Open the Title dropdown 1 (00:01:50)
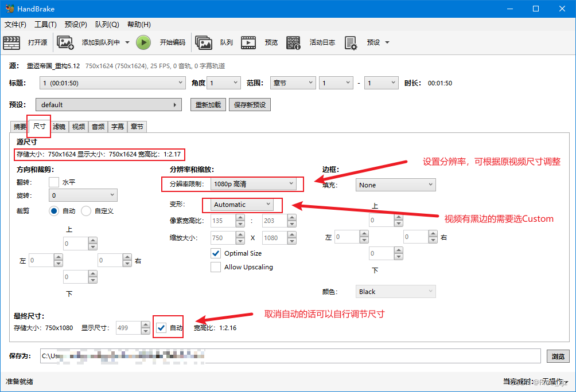The image size is (576, 392). coord(112,83)
